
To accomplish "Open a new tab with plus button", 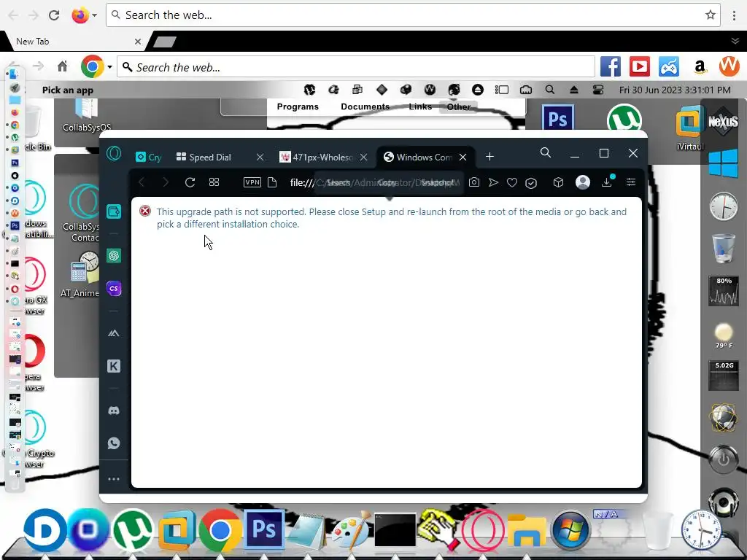I will (x=489, y=157).
